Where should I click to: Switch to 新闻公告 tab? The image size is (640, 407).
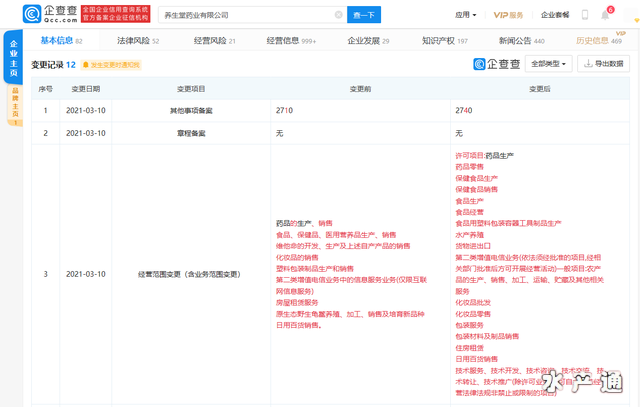[522, 40]
